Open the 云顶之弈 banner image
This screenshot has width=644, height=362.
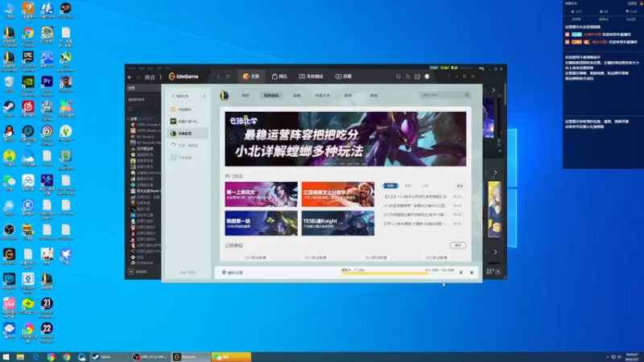345,138
